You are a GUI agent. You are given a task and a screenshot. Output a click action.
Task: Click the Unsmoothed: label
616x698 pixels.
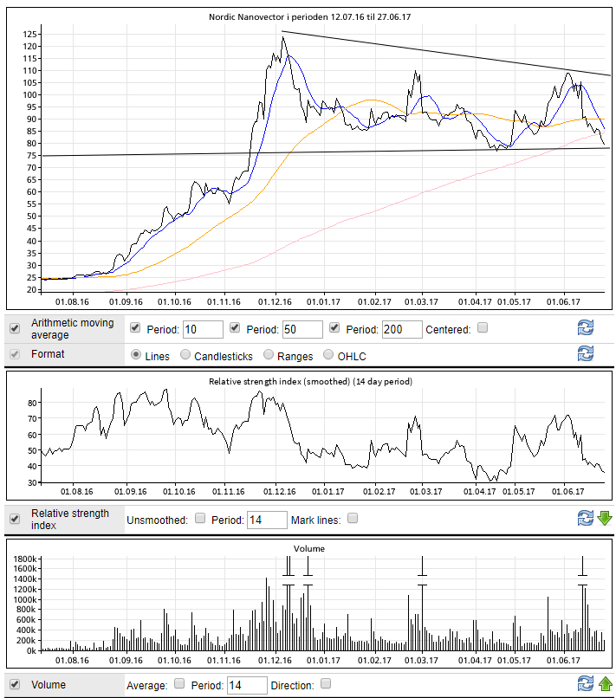click(157, 520)
